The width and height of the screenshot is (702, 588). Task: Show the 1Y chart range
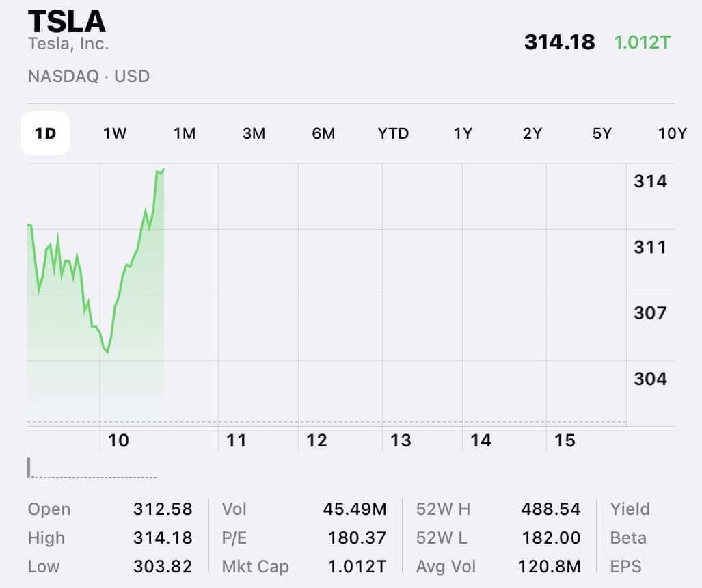pos(463,133)
